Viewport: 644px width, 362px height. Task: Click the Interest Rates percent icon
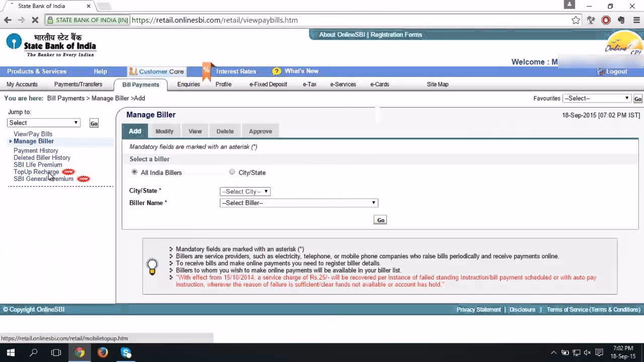click(x=207, y=71)
